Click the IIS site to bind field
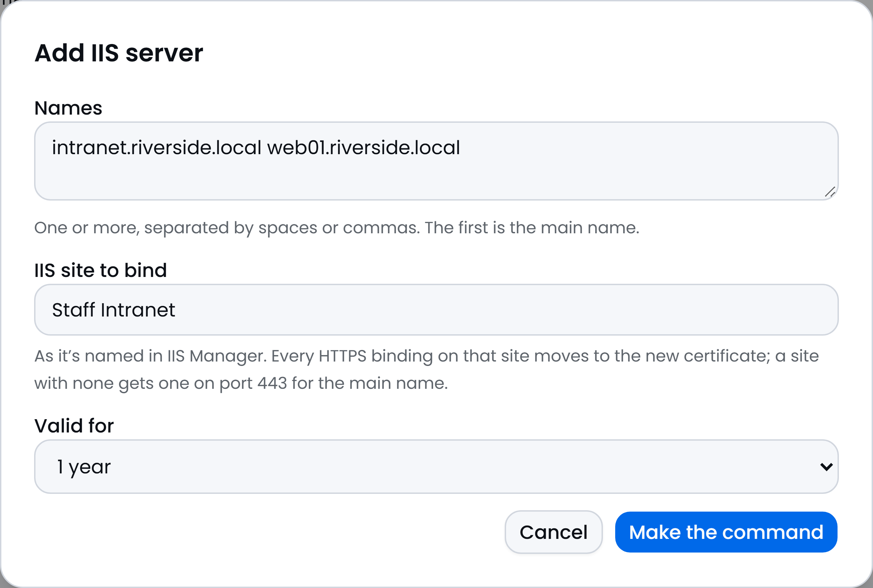Image resolution: width=873 pixels, height=588 pixels. (x=436, y=310)
